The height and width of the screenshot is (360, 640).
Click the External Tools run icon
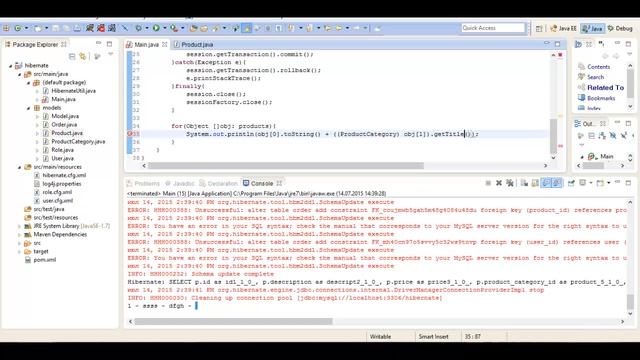tap(174, 28)
